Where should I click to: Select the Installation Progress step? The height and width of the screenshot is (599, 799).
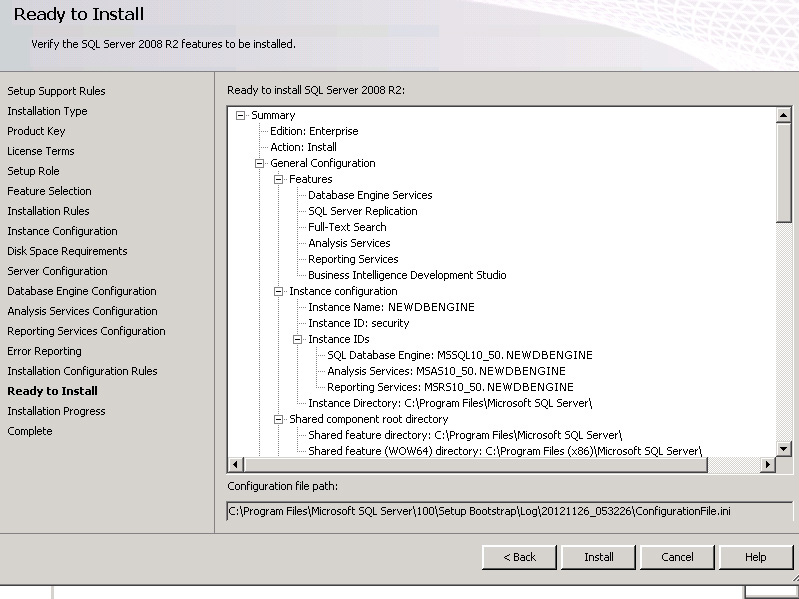[56, 411]
